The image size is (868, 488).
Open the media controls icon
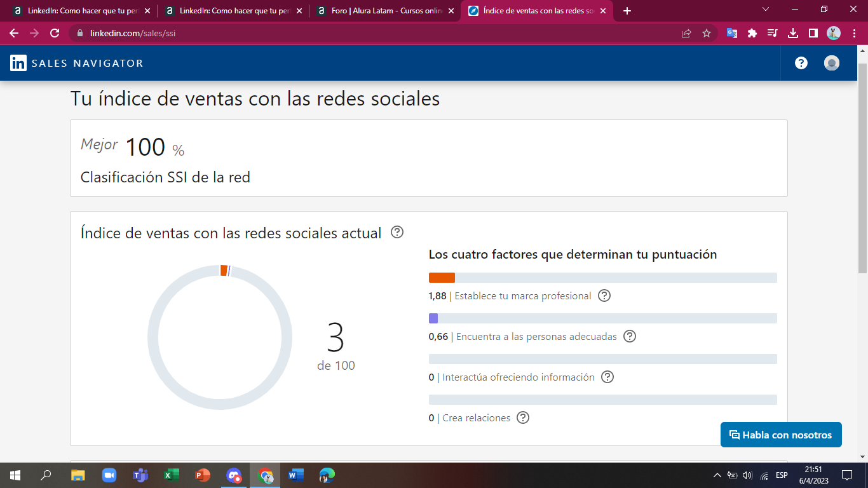pos(773,33)
